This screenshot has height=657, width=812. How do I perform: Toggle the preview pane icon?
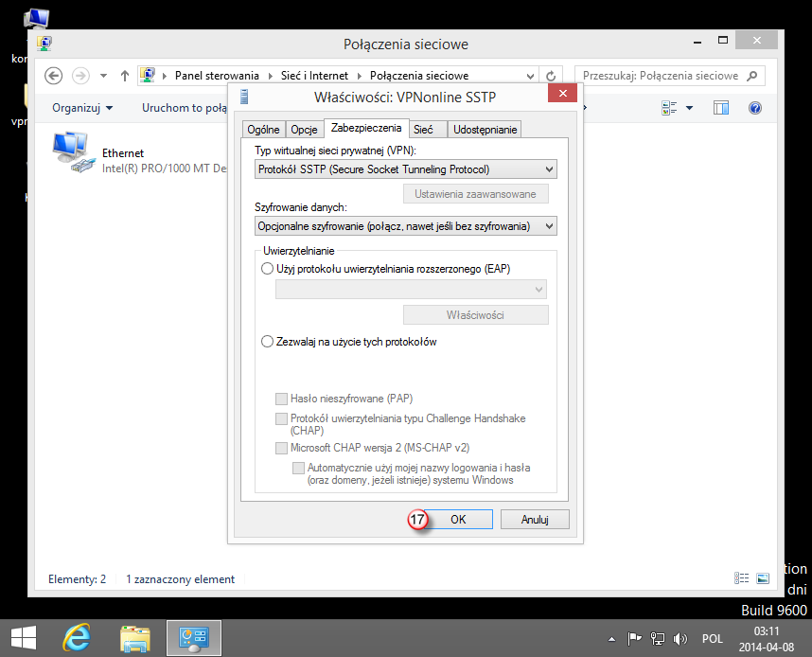[x=721, y=108]
